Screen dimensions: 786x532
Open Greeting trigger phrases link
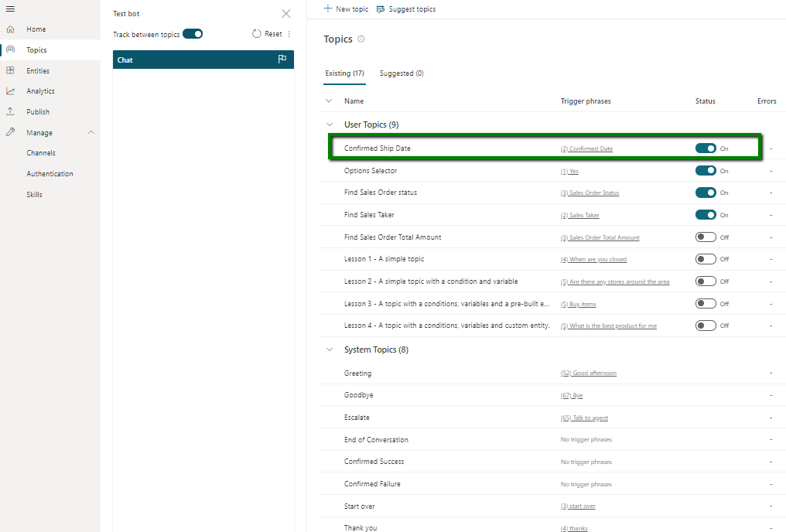[x=588, y=373]
